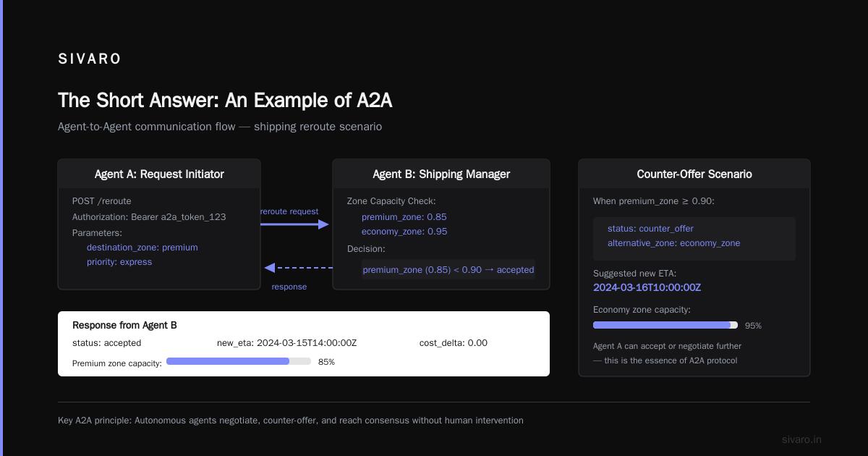Click the 'POST /reroute' line
The width and height of the screenshot is (868, 456).
pyautogui.click(x=102, y=201)
